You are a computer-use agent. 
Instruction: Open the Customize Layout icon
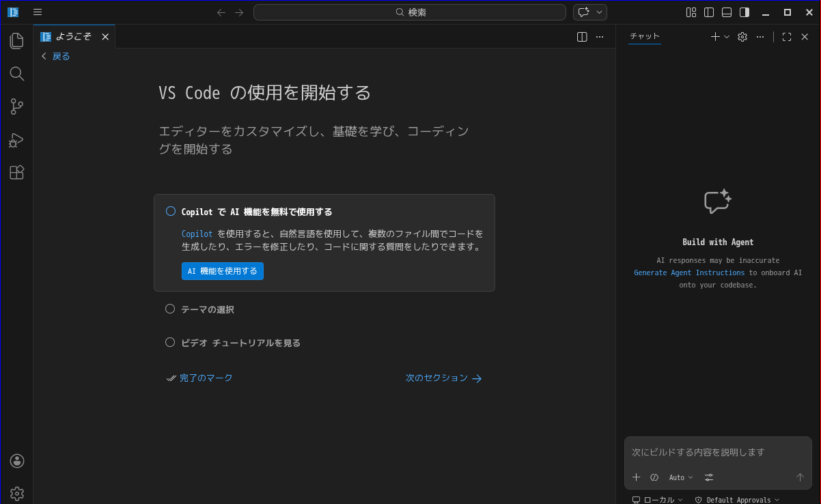[x=691, y=12]
